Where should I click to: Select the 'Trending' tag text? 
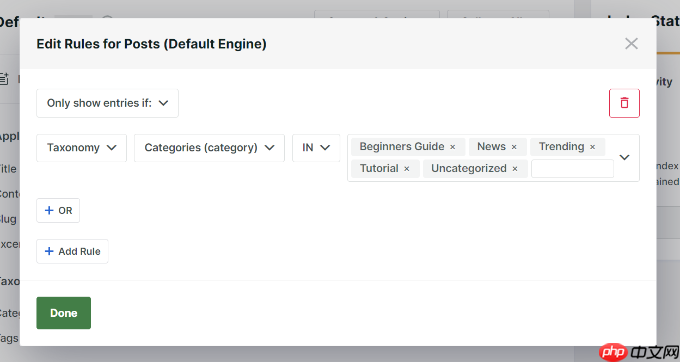tap(561, 147)
